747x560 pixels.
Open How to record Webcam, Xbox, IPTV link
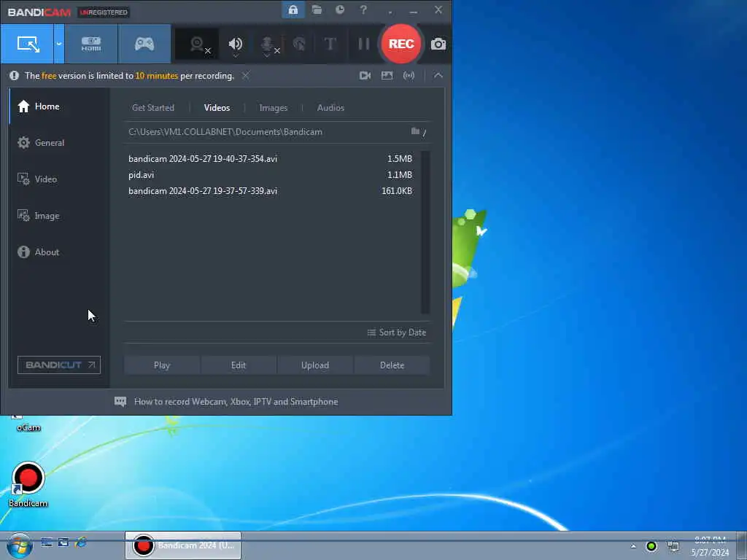236,402
